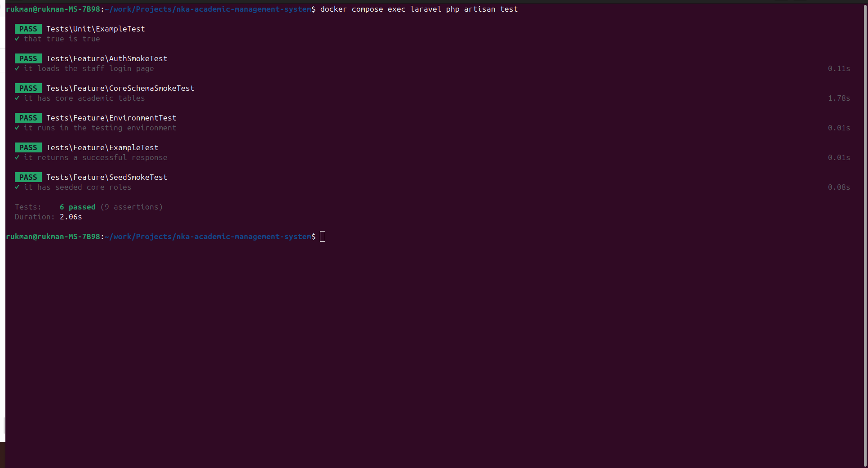Click the 0.08s timing value

(x=839, y=187)
